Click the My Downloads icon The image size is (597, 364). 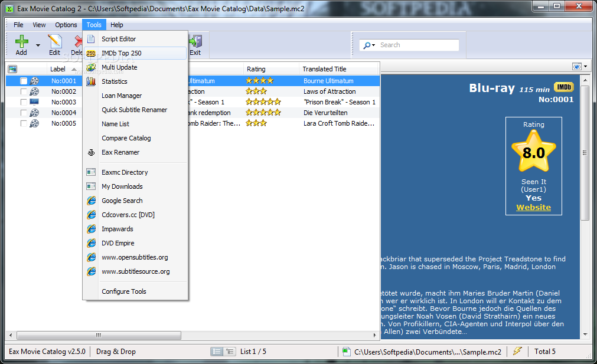91,186
